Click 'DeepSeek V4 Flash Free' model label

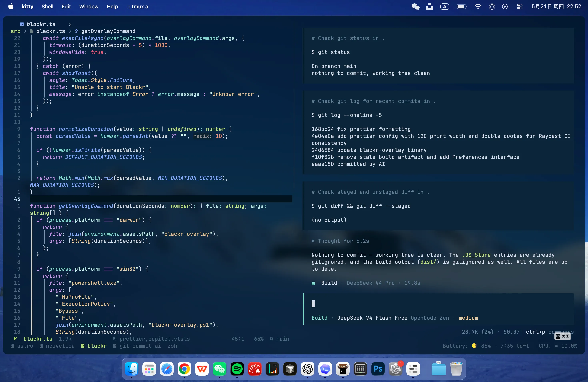(372, 318)
